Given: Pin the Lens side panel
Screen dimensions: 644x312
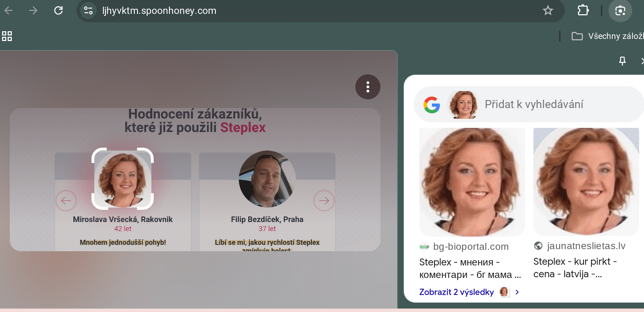Looking at the screenshot, I should click(x=622, y=61).
